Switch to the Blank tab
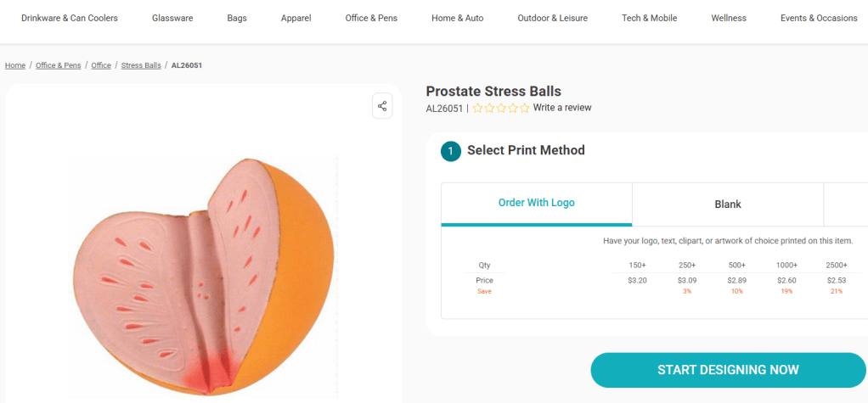This screenshot has height=403, width=868. [728, 204]
